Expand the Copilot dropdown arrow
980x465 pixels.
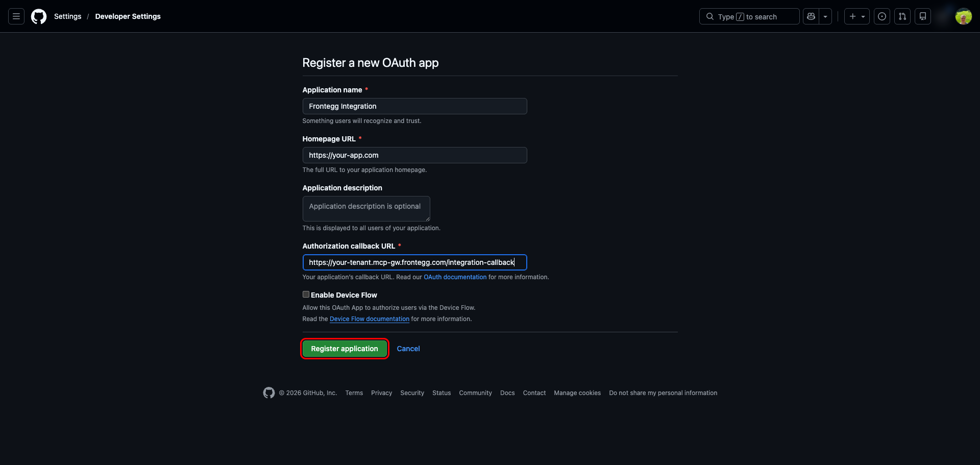click(825, 16)
